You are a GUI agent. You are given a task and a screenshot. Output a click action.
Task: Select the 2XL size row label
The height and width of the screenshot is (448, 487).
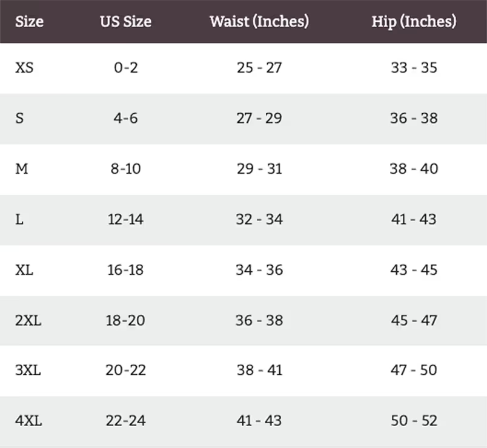point(28,320)
